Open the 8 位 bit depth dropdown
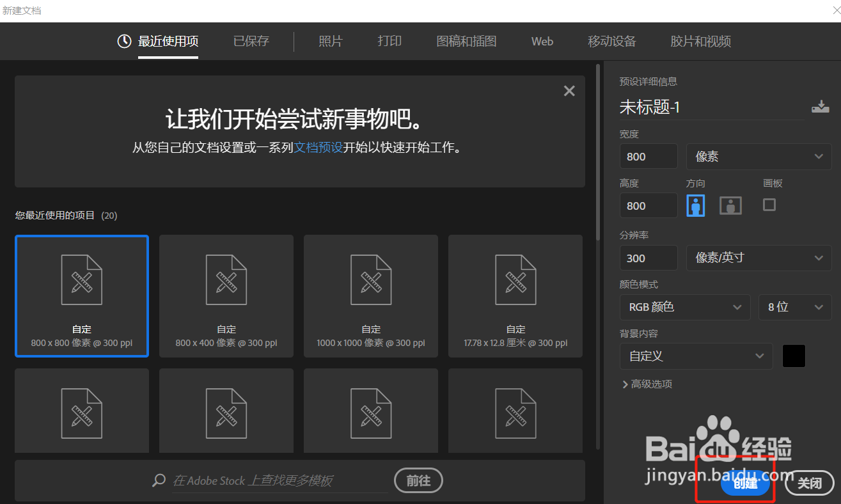 tap(795, 307)
